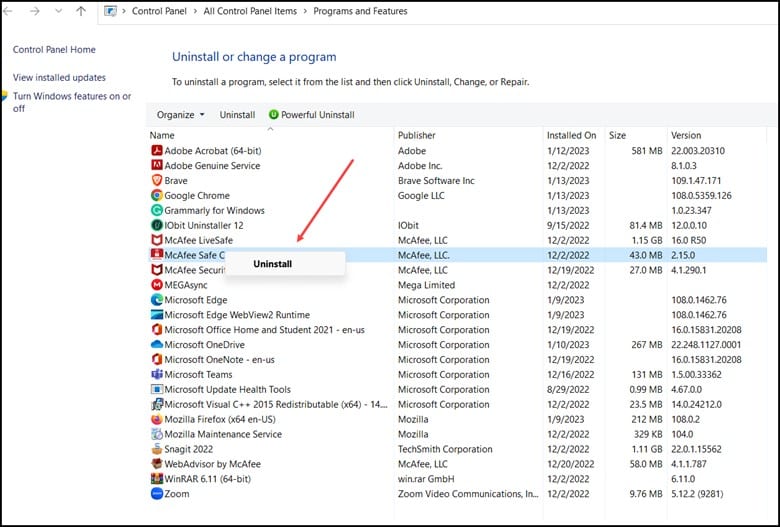The height and width of the screenshot is (527, 780).
Task: Click the Mozilla Maintenance Service icon
Action: pos(157,434)
